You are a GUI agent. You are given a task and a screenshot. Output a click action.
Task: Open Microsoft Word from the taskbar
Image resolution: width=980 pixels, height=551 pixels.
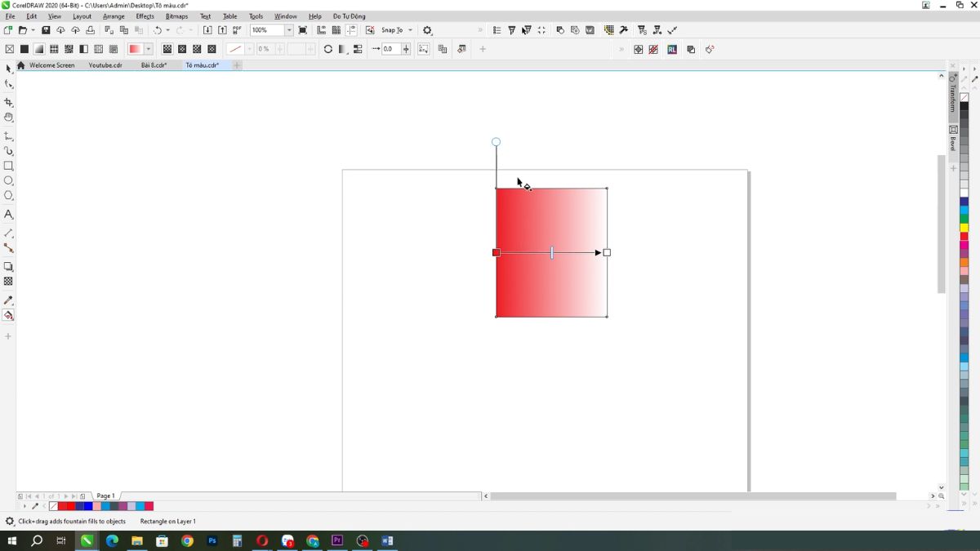[387, 540]
